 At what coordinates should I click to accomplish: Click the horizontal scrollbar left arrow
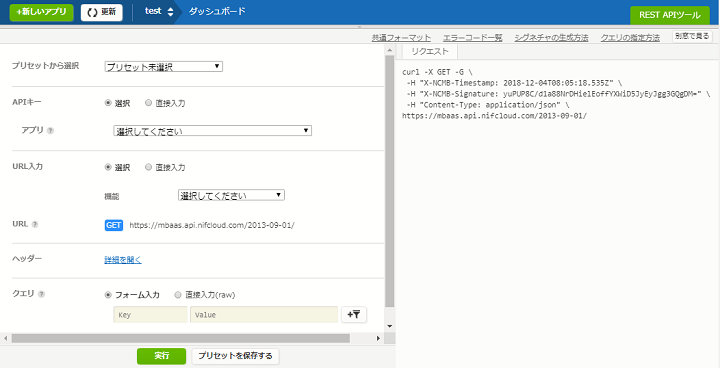(6, 338)
